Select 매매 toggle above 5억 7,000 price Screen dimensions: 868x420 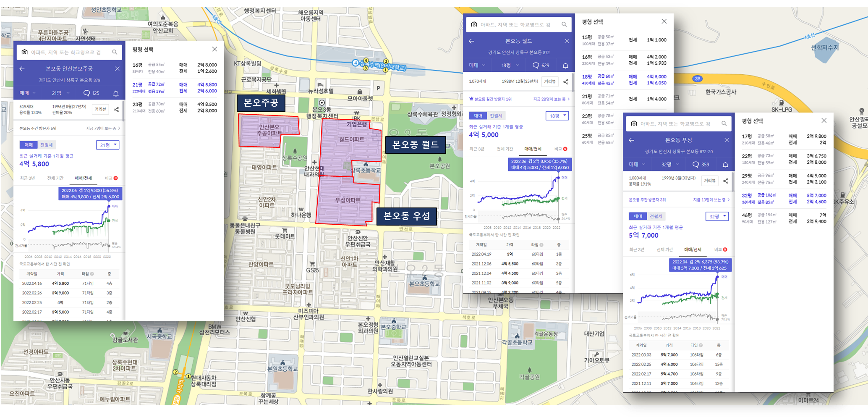pos(638,216)
